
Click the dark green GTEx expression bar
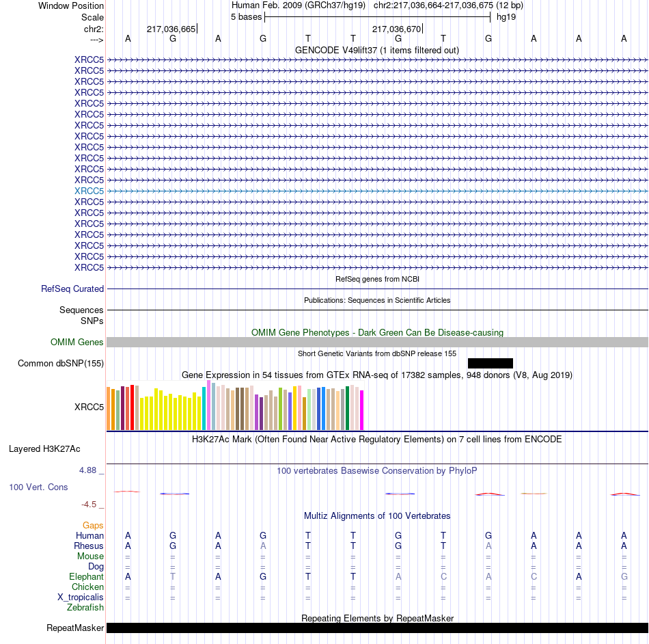(x=347, y=408)
